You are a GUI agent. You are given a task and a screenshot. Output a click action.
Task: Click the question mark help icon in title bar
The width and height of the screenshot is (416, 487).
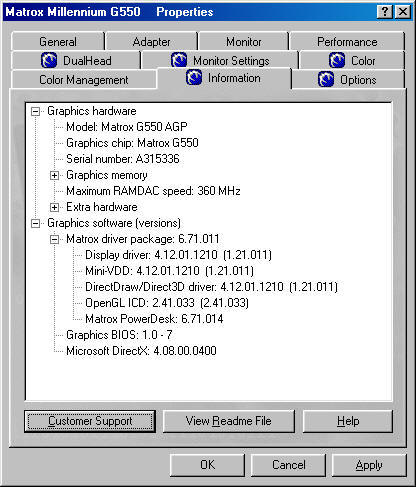385,12
